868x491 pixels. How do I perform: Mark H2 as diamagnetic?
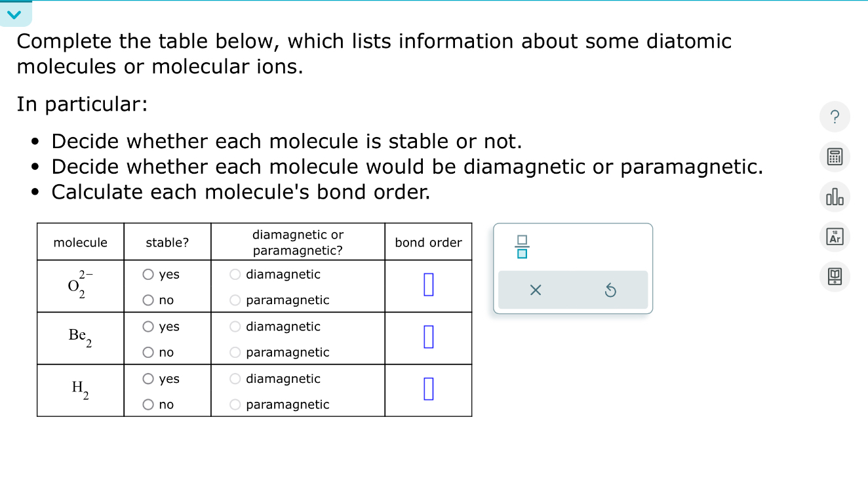[x=234, y=378]
